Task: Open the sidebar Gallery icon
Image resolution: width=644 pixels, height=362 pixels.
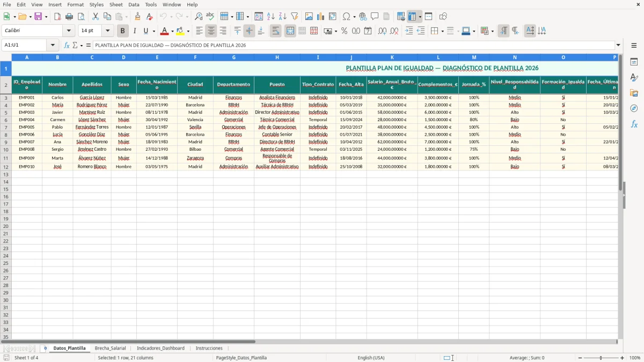Action: (x=634, y=93)
